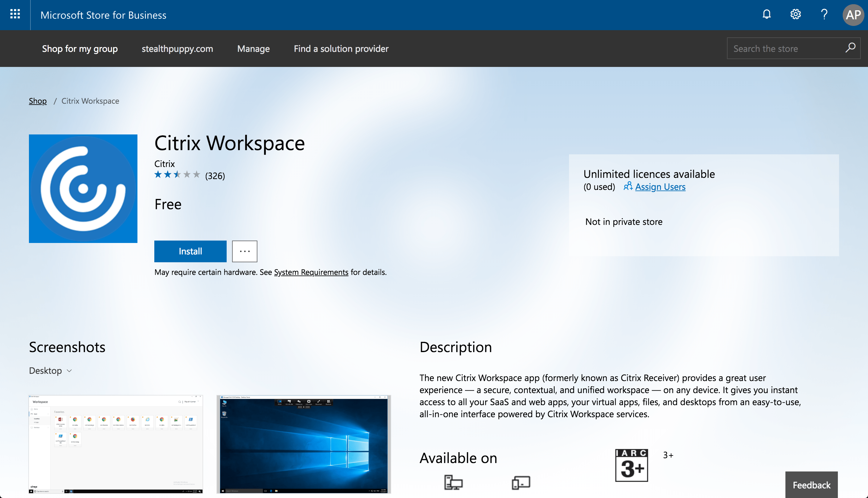The image size is (868, 498).
Task: Click the Shop breadcrumb link
Action: coord(38,100)
